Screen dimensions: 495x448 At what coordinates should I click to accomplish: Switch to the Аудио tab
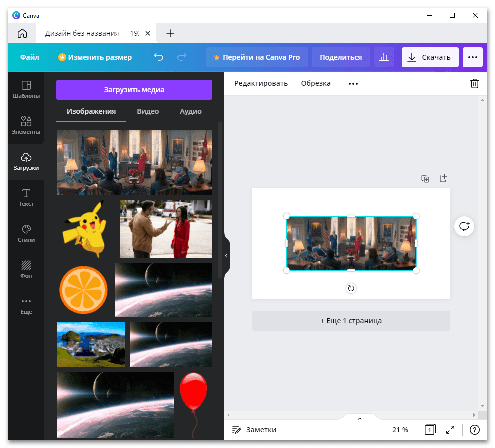[x=191, y=111]
